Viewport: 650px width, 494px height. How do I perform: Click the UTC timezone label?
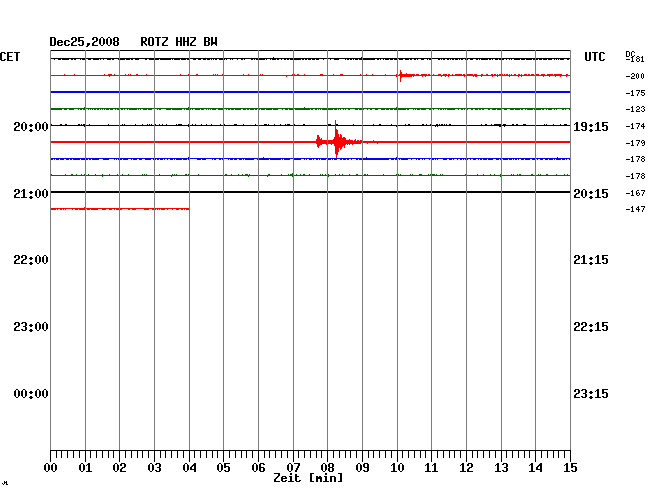click(594, 57)
